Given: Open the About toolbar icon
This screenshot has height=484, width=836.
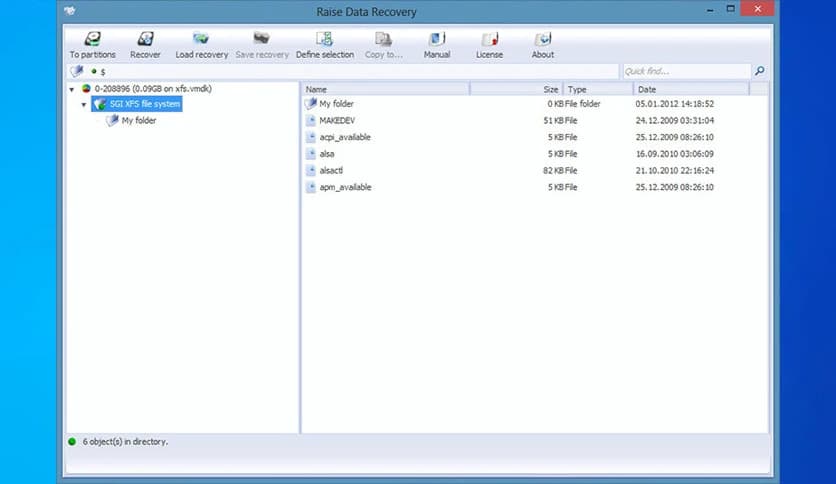Looking at the screenshot, I should pyautogui.click(x=542, y=39).
